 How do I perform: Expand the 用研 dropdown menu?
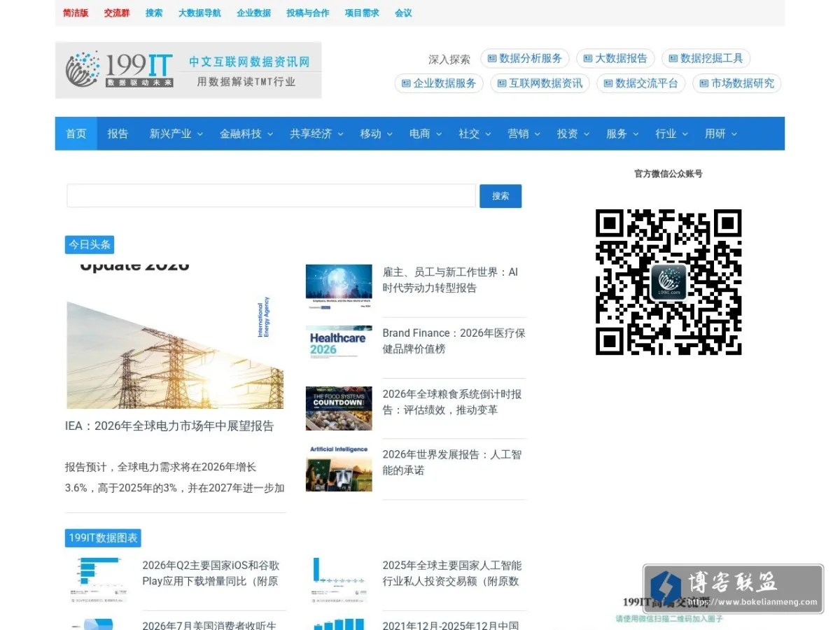[721, 134]
